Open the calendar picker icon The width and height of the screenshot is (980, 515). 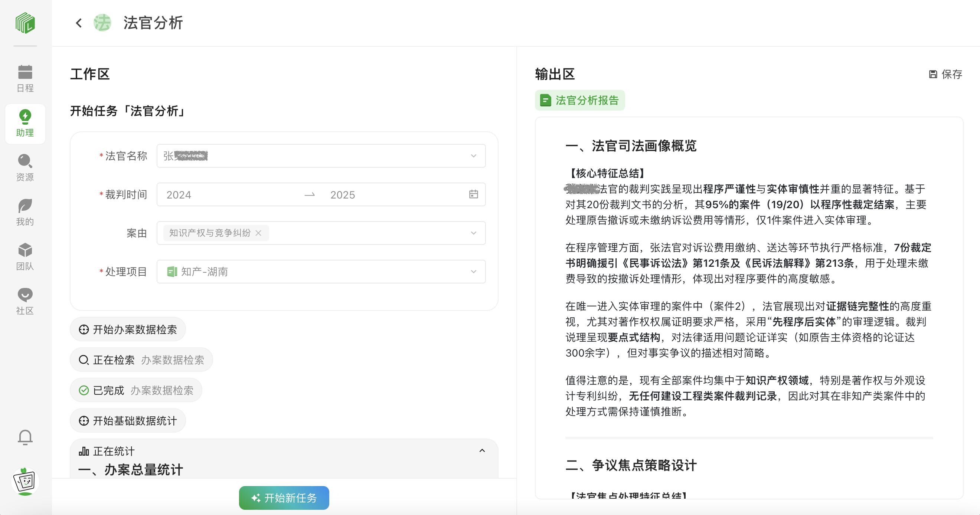(473, 194)
